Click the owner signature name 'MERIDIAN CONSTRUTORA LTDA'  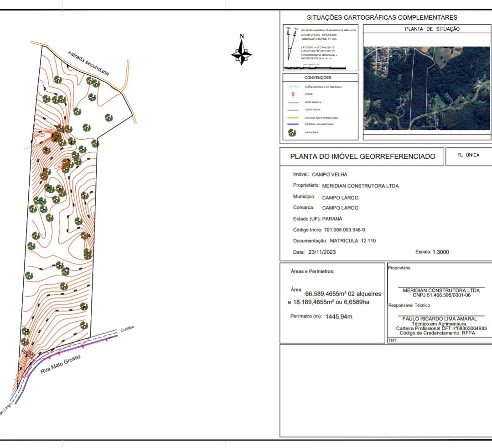tap(441, 291)
